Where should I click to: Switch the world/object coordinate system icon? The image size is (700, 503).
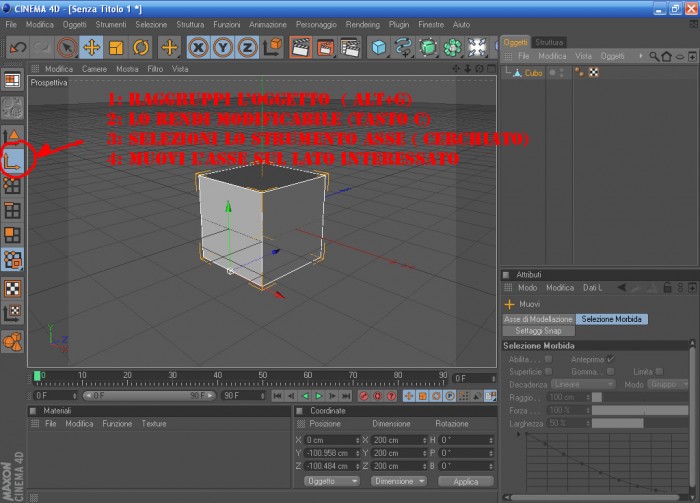(x=272, y=47)
